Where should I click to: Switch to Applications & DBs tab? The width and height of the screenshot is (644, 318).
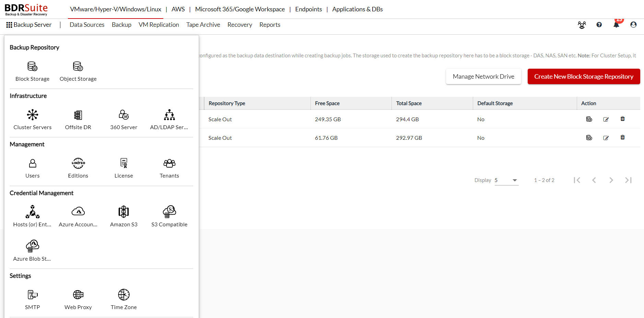point(358,9)
